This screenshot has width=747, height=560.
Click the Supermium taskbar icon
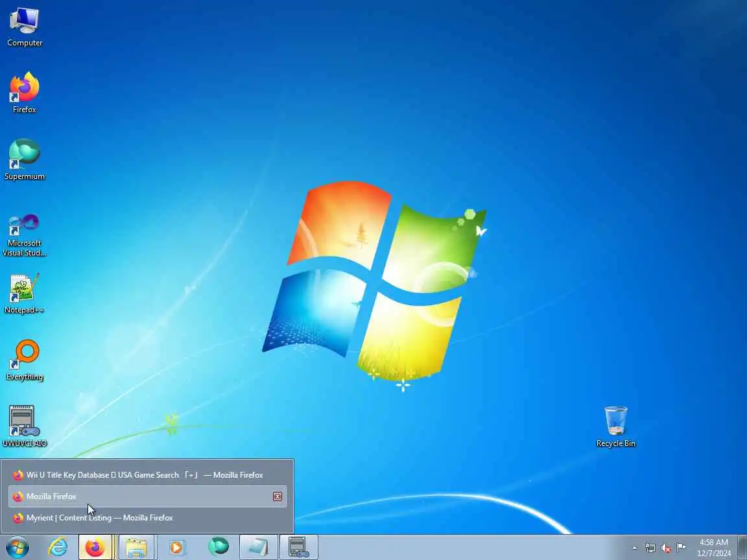coord(218,547)
